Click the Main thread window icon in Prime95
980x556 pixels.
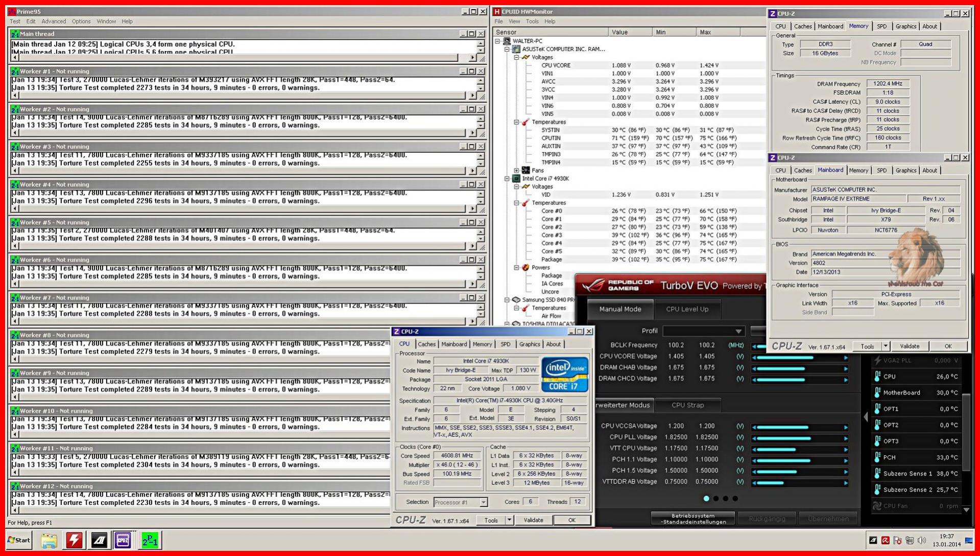click(x=15, y=34)
